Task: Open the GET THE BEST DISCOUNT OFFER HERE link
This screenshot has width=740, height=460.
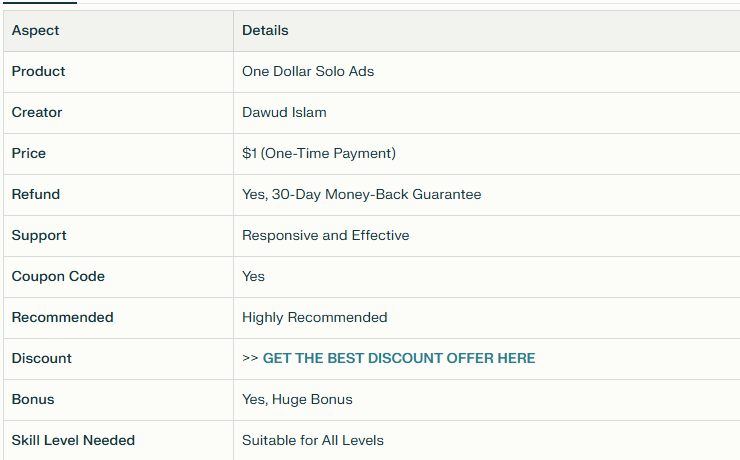Action: [x=399, y=358]
